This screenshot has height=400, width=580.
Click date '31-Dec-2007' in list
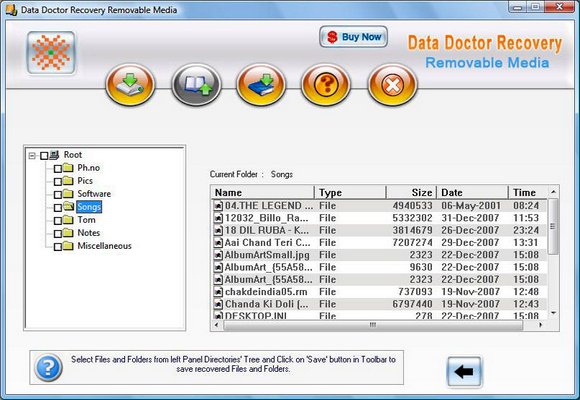click(x=470, y=218)
